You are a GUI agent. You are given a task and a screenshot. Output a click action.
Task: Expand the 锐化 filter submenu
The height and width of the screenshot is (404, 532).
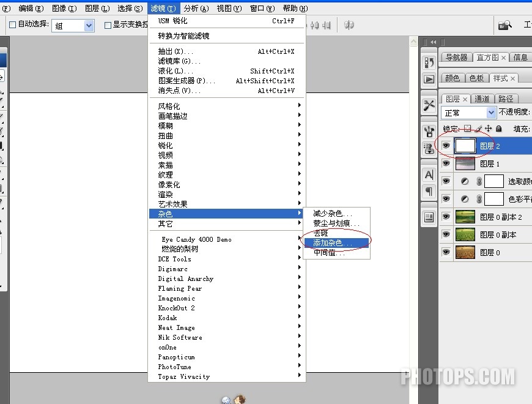point(227,145)
